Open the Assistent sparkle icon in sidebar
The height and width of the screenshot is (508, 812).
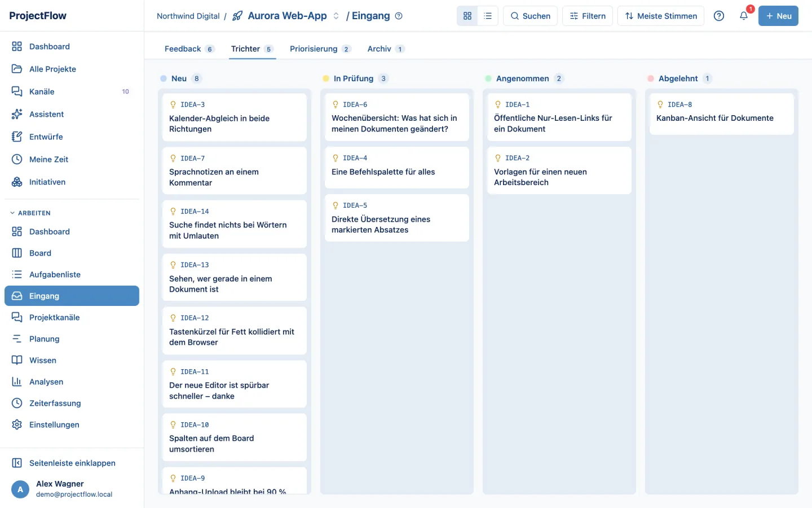pos(17,114)
